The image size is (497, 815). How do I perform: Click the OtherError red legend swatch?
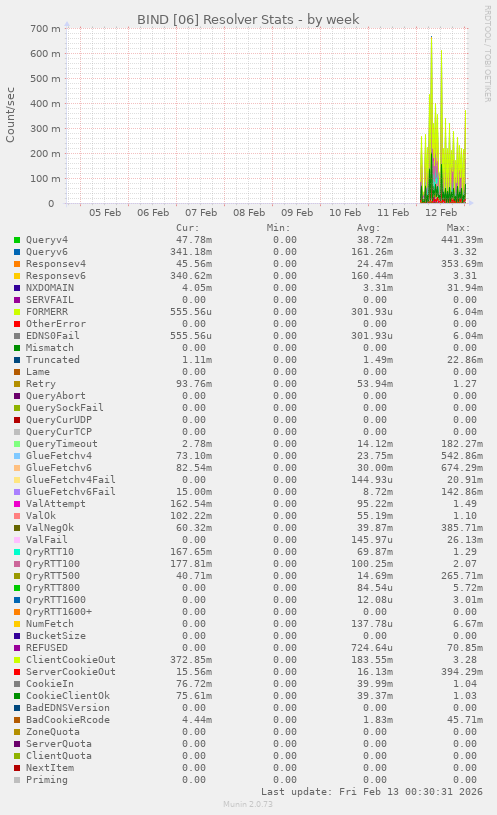click(x=17, y=324)
